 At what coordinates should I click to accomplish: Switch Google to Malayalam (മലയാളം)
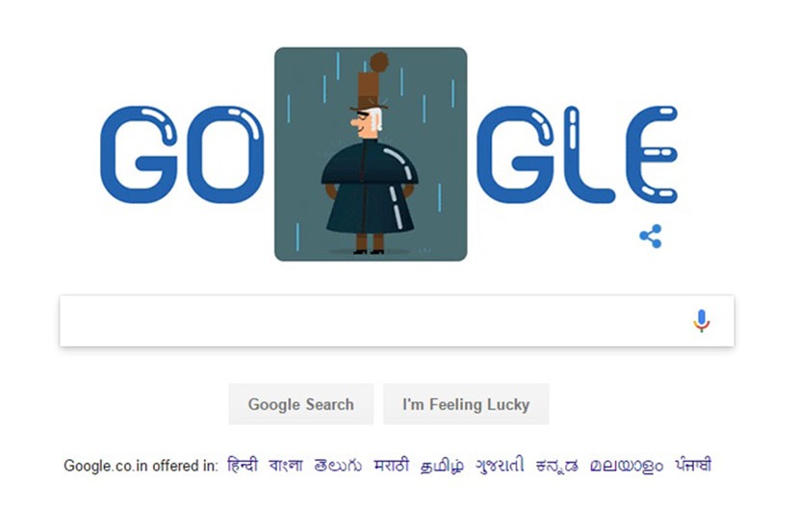click(627, 466)
